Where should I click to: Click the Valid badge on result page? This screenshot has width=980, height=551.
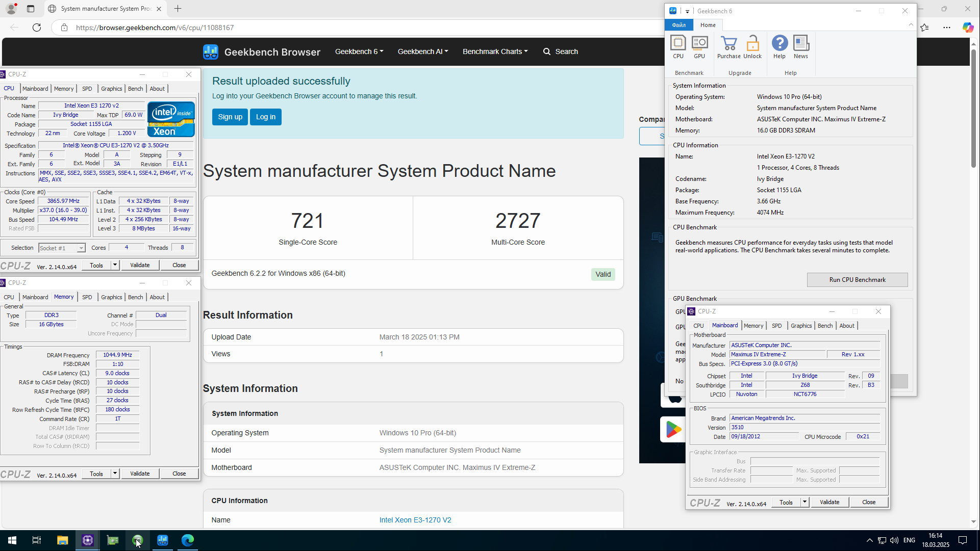603,275
